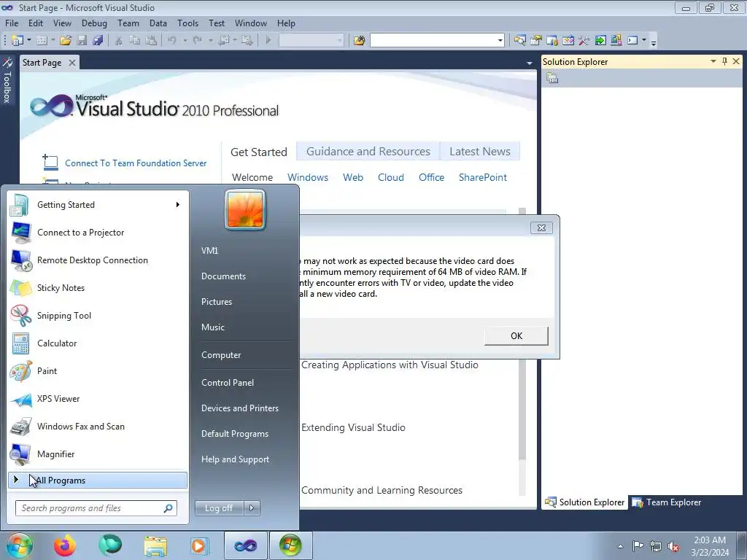
Task: Open the Add New Item dropdown arrow
Action: [53, 41]
